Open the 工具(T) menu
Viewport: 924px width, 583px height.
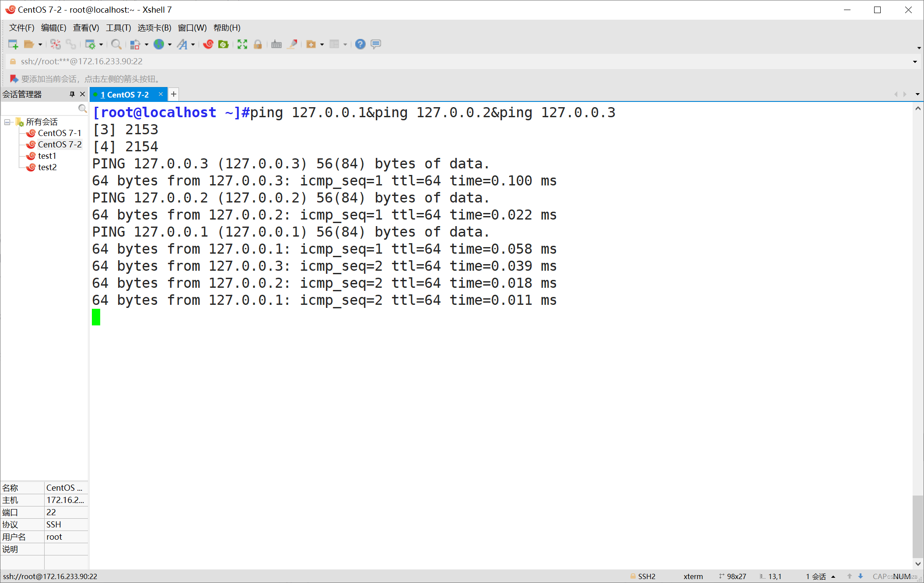coord(118,28)
